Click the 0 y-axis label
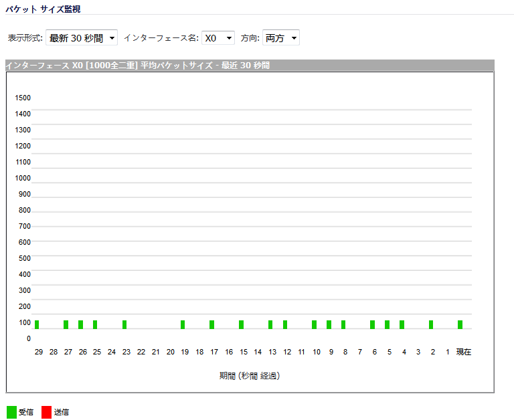514x420 pixels. [29, 339]
